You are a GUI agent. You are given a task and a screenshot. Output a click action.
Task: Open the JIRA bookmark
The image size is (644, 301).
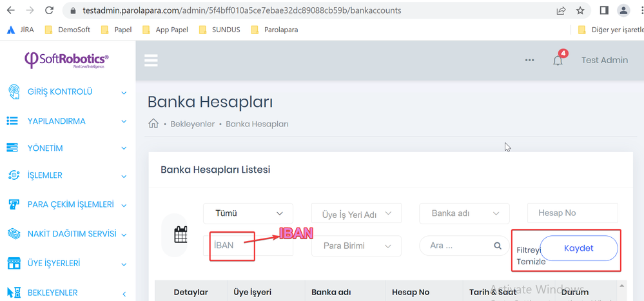point(21,30)
